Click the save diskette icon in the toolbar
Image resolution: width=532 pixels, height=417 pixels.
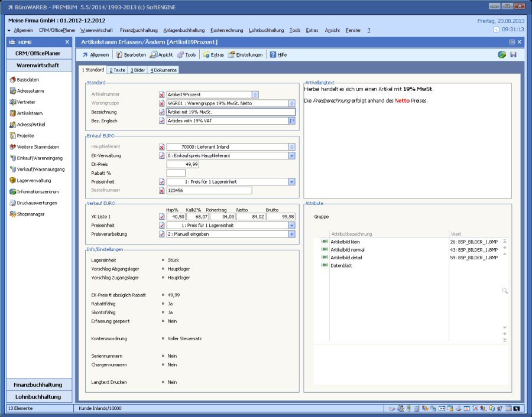[x=513, y=54]
